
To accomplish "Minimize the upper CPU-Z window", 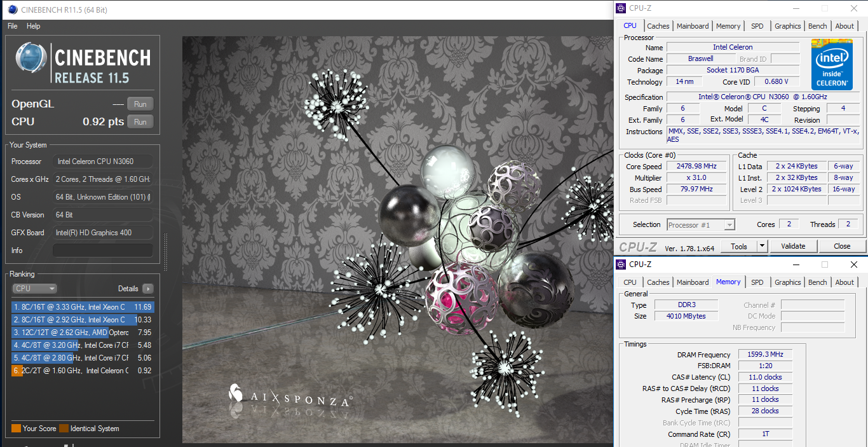I will (796, 8).
